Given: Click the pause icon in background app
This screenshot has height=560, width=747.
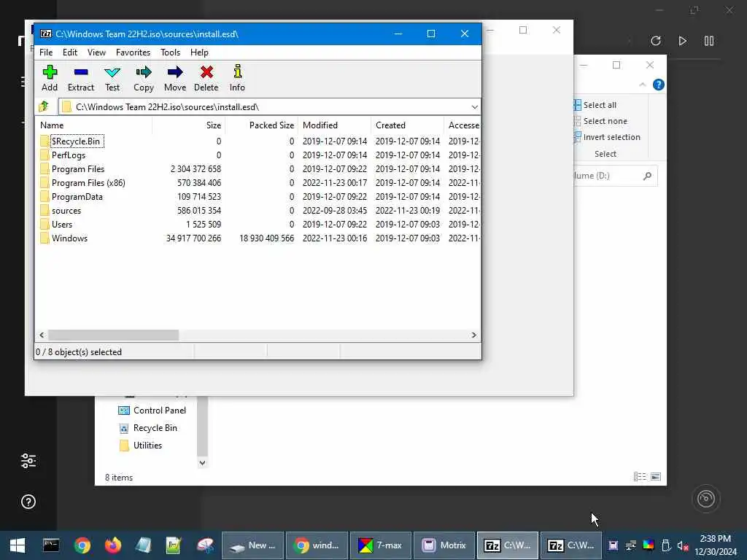Looking at the screenshot, I should [x=709, y=41].
